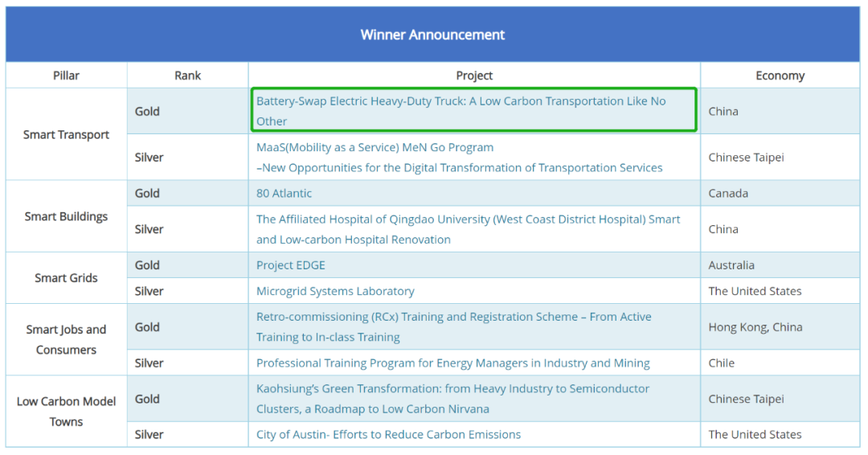This screenshot has height=455, width=868.
Task: Open the Microgrid Systems Laboratory link
Action: pyautogui.click(x=335, y=291)
